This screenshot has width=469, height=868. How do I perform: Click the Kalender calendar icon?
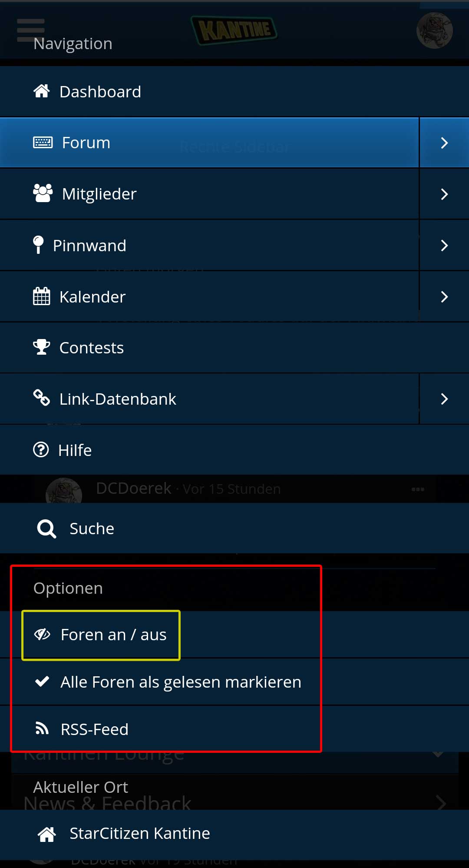pos(42,296)
